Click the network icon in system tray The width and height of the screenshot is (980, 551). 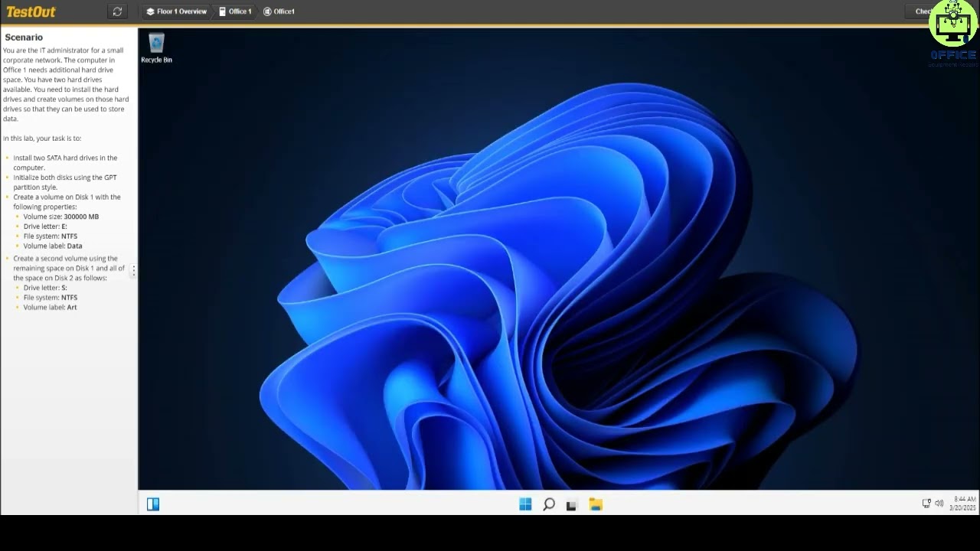click(x=926, y=504)
